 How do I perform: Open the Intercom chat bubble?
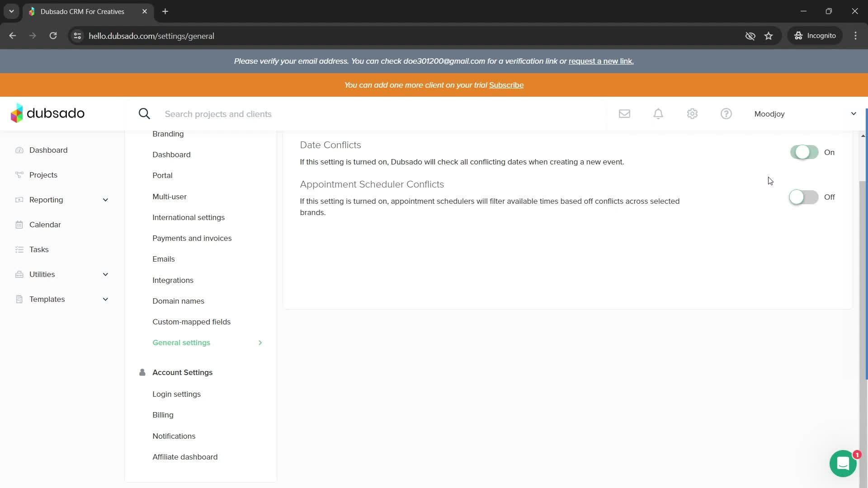(x=843, y=464)
